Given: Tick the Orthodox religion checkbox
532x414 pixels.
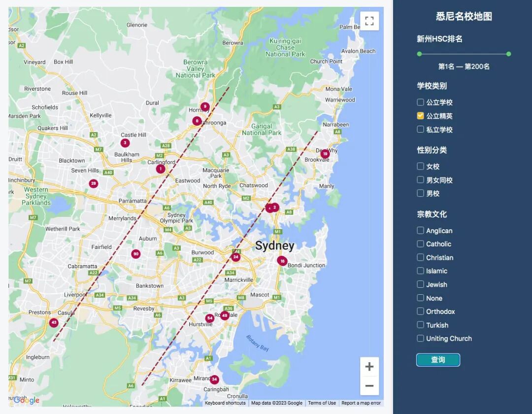Looking at the screenshot, I should tap(420, 311).
